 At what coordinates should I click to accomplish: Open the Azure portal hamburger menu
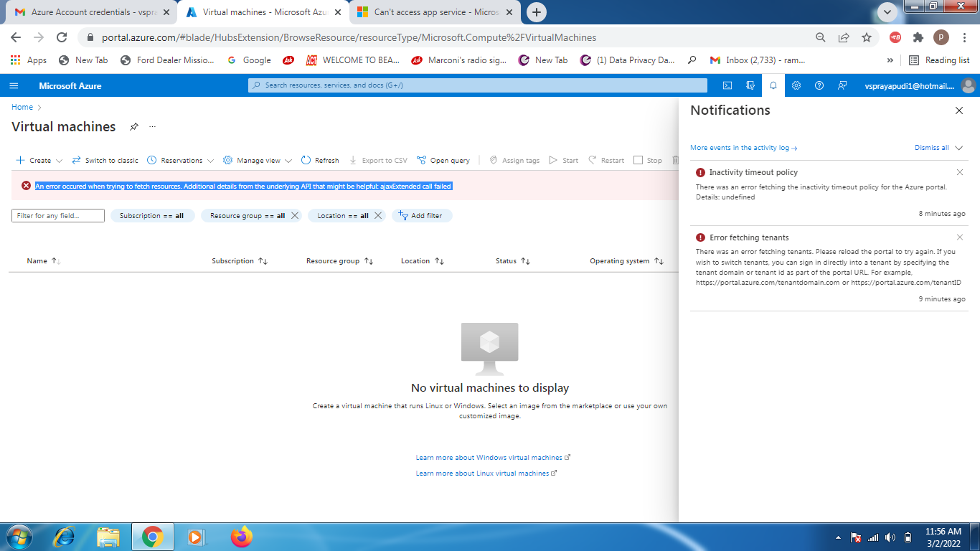point(14,85)
